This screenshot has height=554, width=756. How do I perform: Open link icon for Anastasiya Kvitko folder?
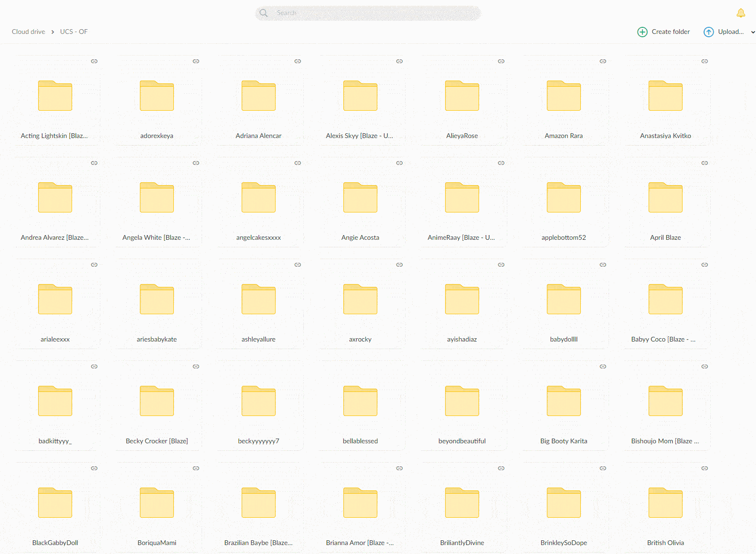(705, 61)
